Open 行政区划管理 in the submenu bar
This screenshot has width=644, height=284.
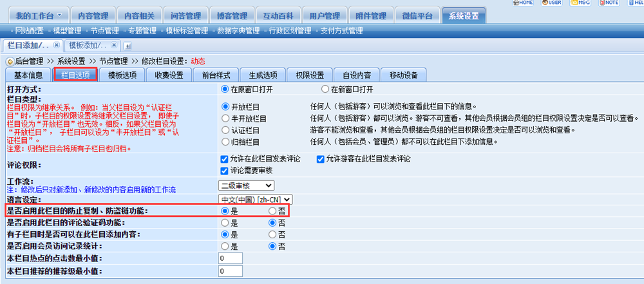point(290,31)
